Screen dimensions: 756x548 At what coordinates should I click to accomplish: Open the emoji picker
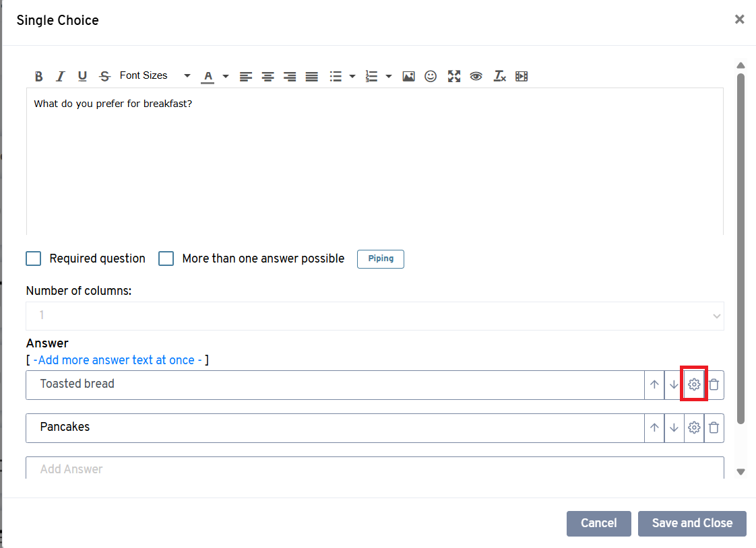(431, 76)
